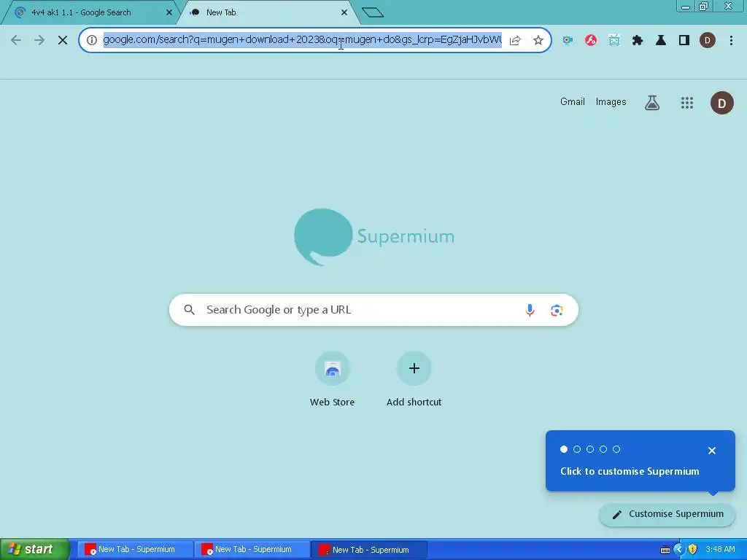Viewport: 747px width, 560px height.
Task: Open the Web Store shortcut
Action: coord(333,379)
